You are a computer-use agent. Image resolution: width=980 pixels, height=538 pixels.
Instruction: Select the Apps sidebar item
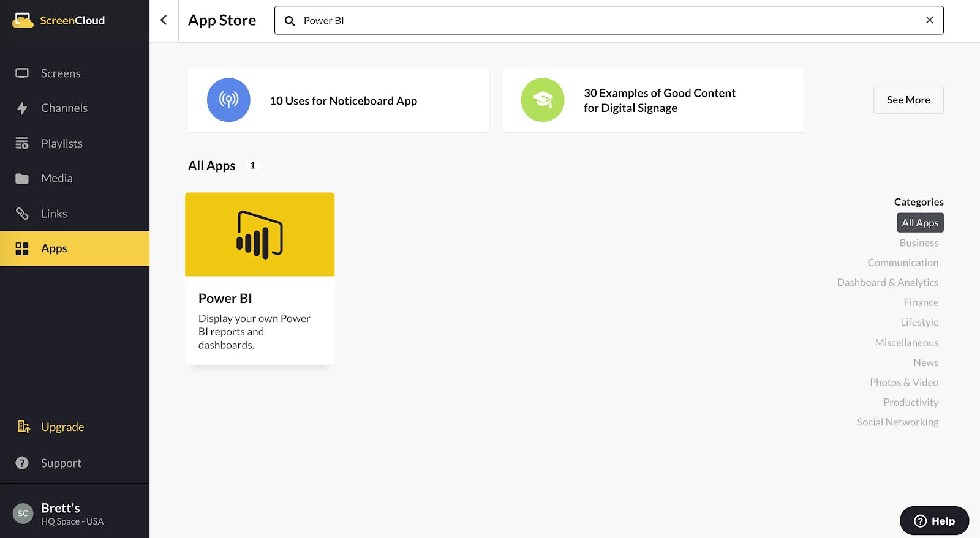[x=75, y=248]
